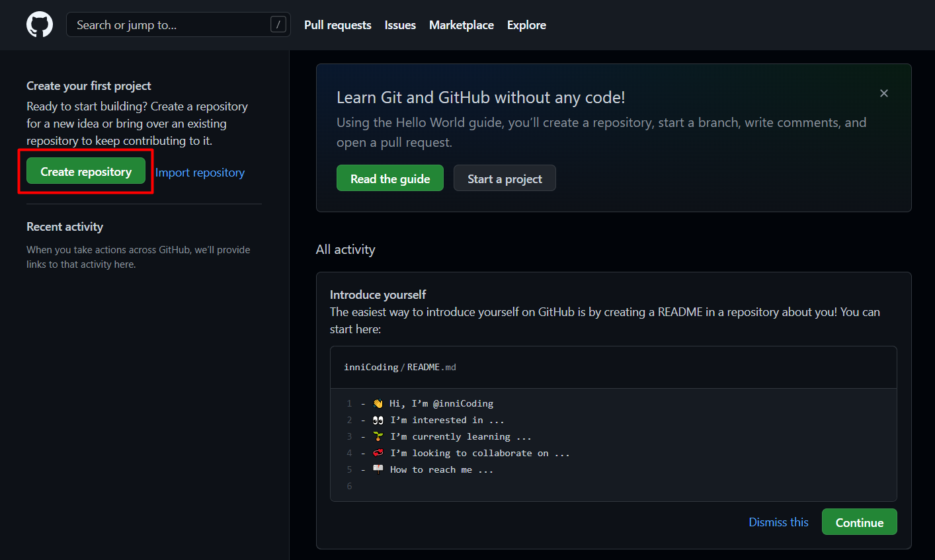
Task: Click line number 6 in the README preview
Action: (x=349, y=486)
